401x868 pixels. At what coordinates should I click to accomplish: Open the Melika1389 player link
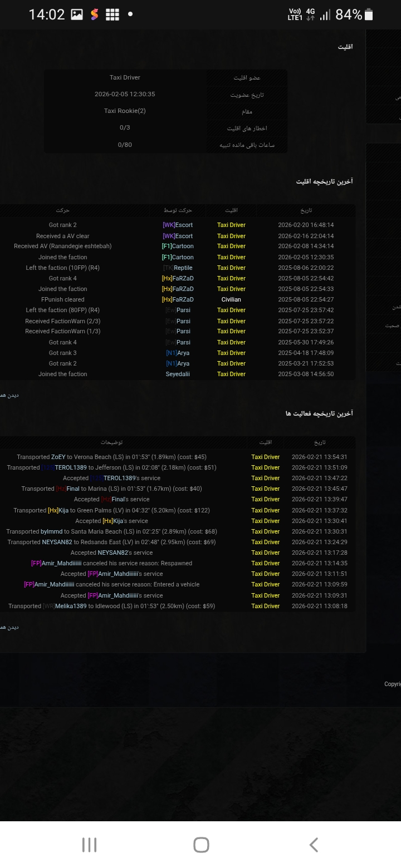[70, 606]
